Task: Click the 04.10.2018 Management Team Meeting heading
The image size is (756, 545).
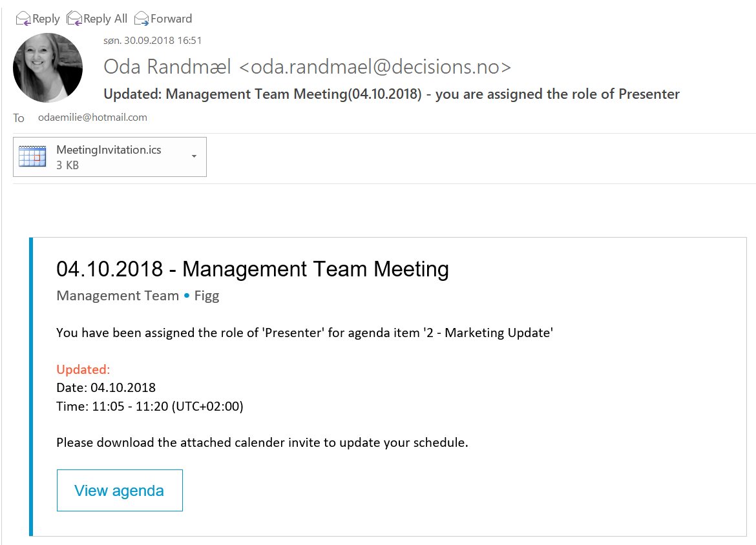Action: (253, 269)
